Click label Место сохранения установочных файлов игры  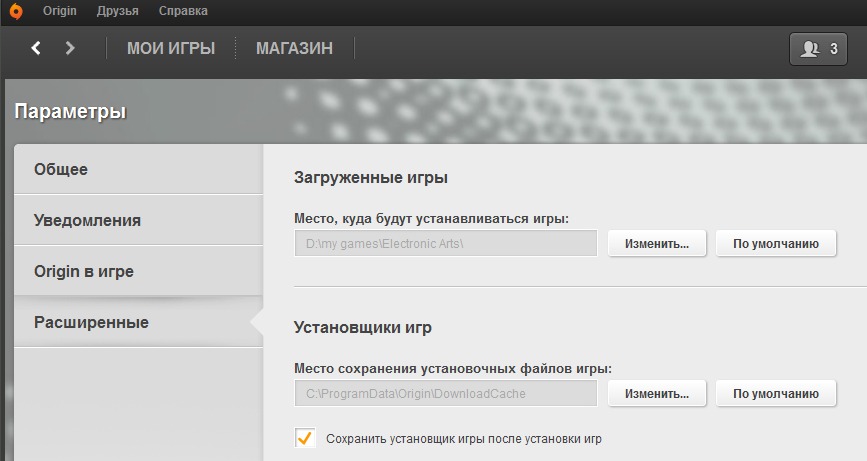click(453, 369)
